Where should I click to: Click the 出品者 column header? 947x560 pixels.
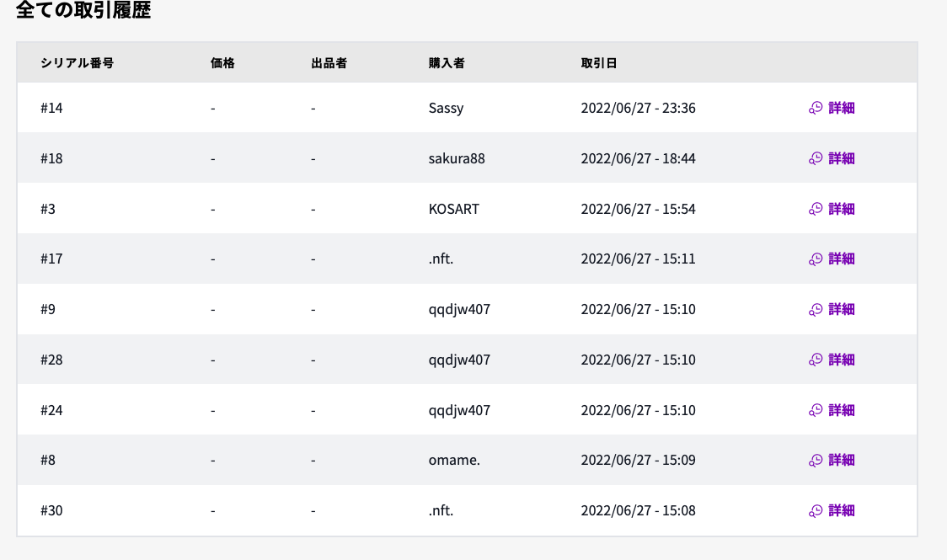click(329, 63)
